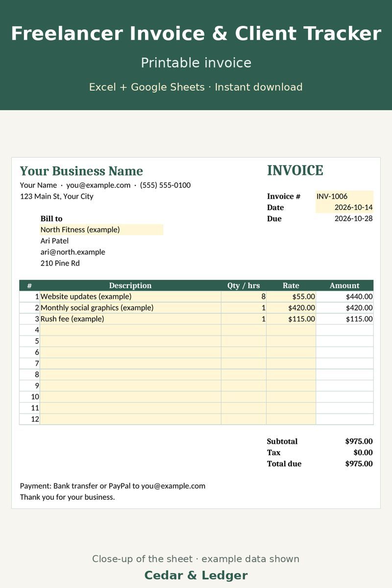Select invoice number cell INV-1006
Image resolution: width=392 pixels, height=588 pixels.
point(344,196)
